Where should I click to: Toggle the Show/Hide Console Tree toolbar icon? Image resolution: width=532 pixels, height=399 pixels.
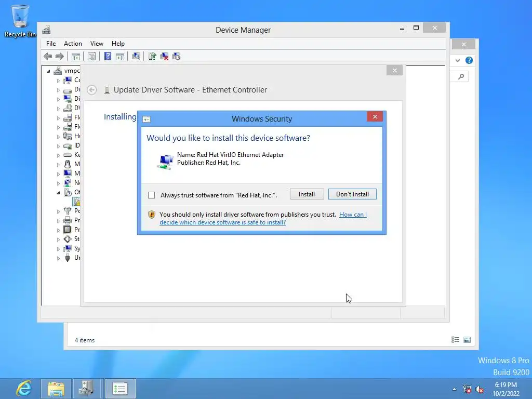(x=76, y=56)
